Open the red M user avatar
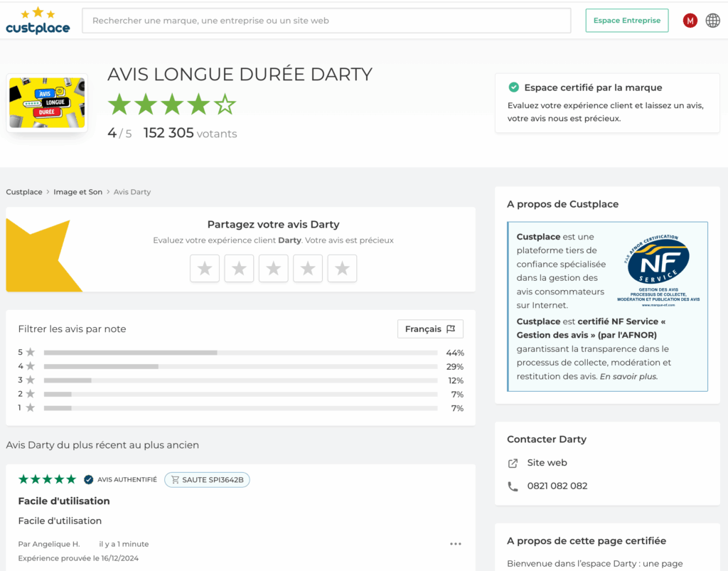728x571 pixels. pos(690,21)
